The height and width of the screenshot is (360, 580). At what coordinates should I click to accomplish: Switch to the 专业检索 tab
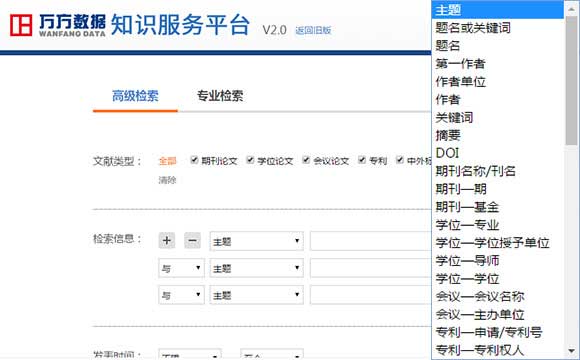coord(220,96)
